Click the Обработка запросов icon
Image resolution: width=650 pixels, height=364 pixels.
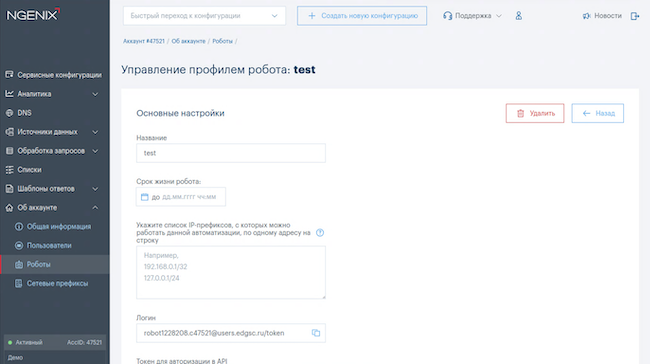9,151
